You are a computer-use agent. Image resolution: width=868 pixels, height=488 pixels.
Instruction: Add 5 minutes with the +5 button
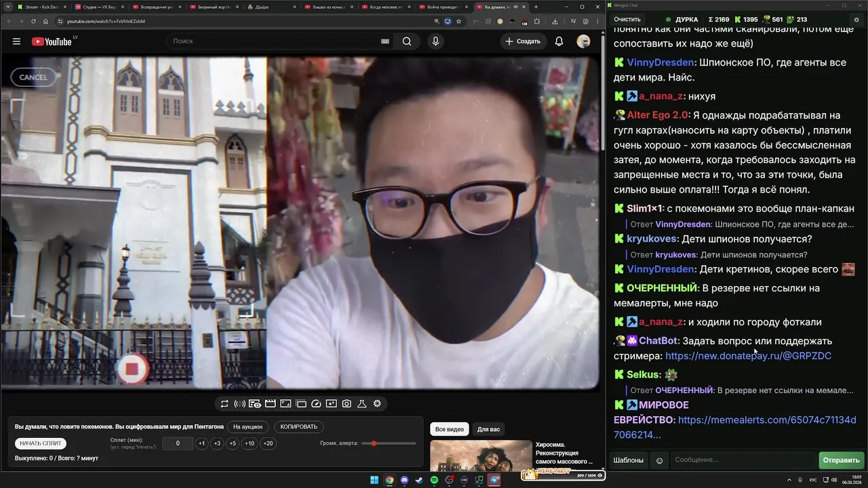click(233, 443)
